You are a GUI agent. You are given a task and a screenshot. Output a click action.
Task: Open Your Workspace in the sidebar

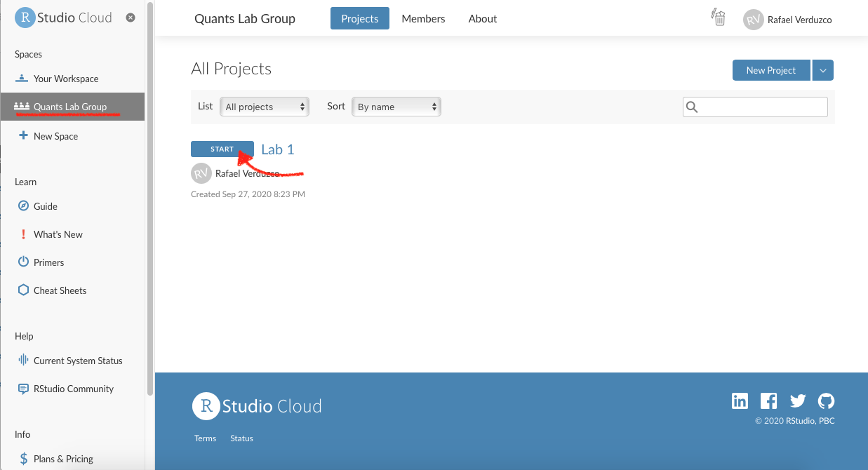66,79
